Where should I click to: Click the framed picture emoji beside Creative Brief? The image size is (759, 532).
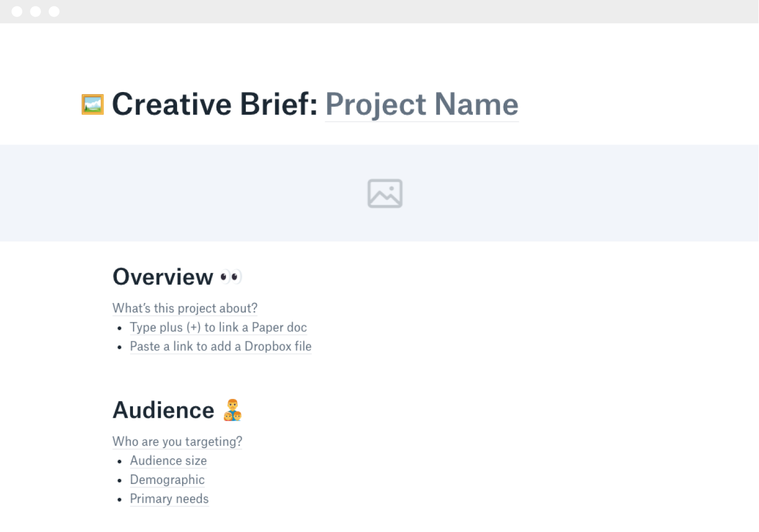coord(92,104)
